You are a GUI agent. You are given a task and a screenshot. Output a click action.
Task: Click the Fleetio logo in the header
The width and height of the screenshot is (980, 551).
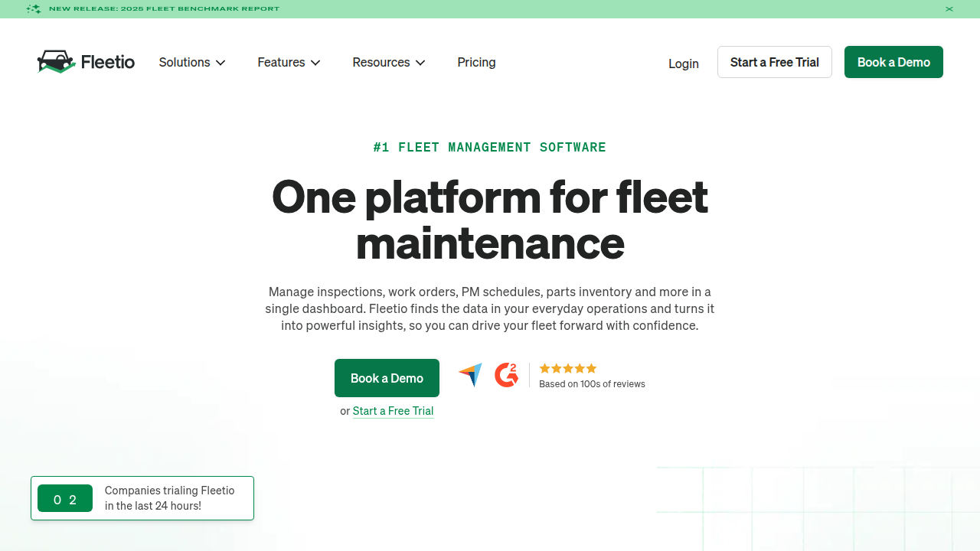point(86,62)
